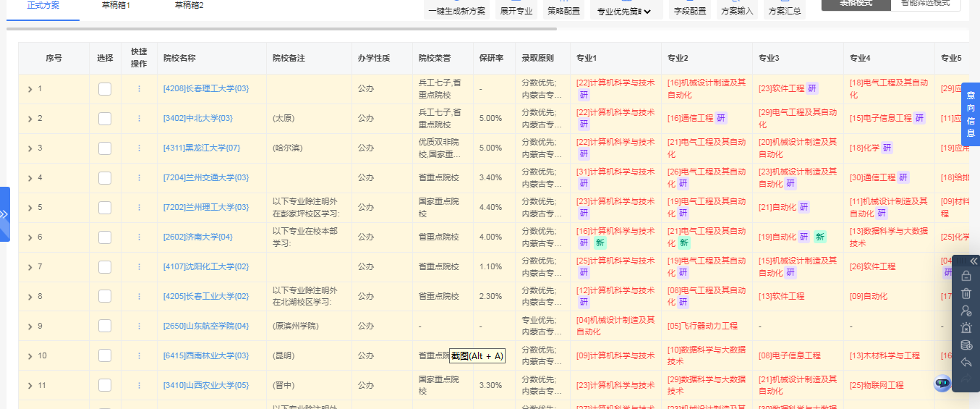Open quick actions menu for 黑龙江大学

tap(139, 148)
